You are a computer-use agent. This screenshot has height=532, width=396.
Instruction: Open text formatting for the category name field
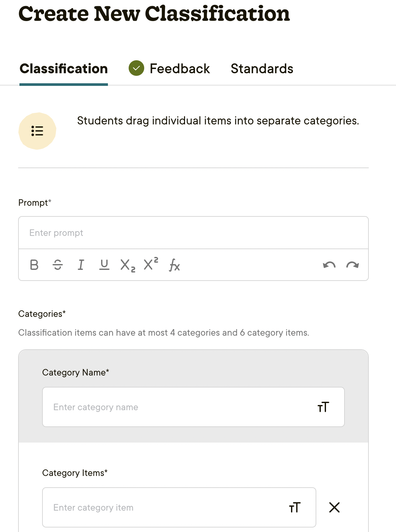323,407
